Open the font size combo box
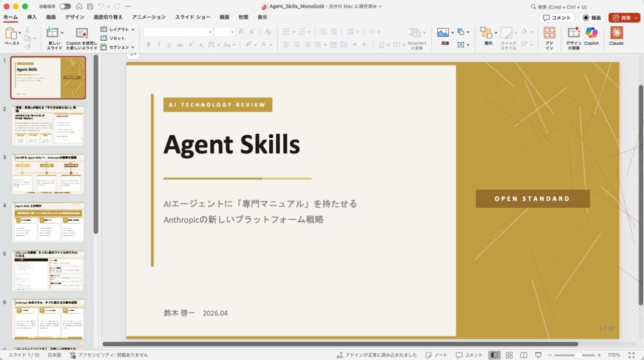The width and height of the screenshot is (644, 360). 224,32
